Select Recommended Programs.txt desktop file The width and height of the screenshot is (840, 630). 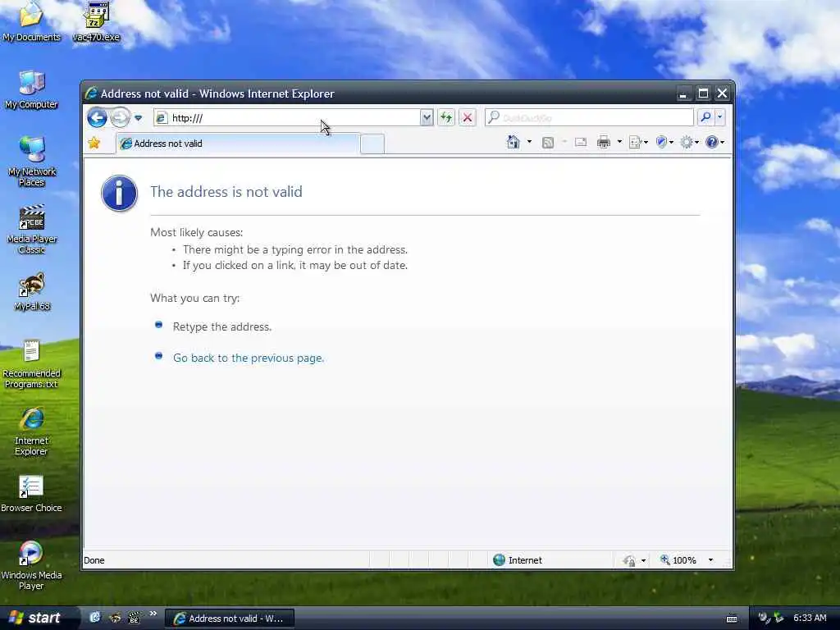[x=32, y=364]
